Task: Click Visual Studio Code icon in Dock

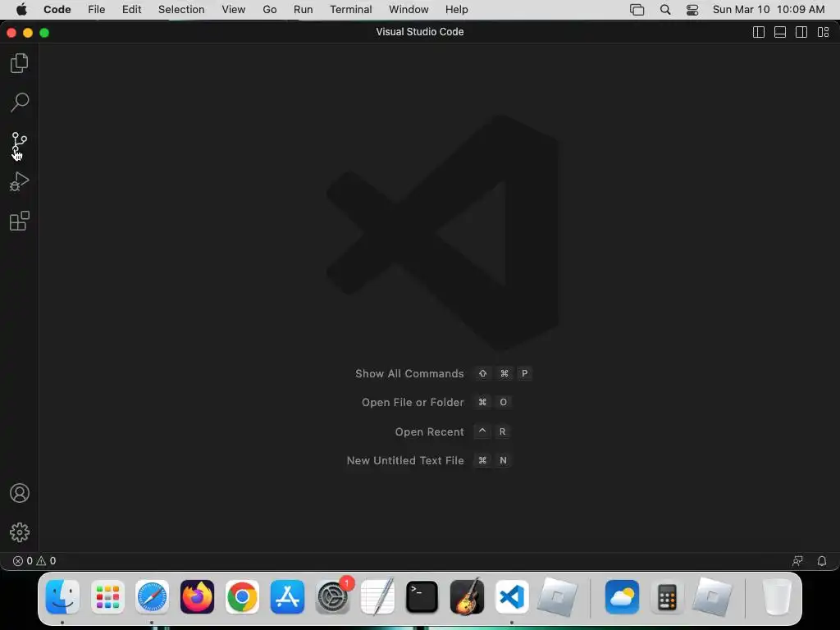Action: tap(512, 597)
